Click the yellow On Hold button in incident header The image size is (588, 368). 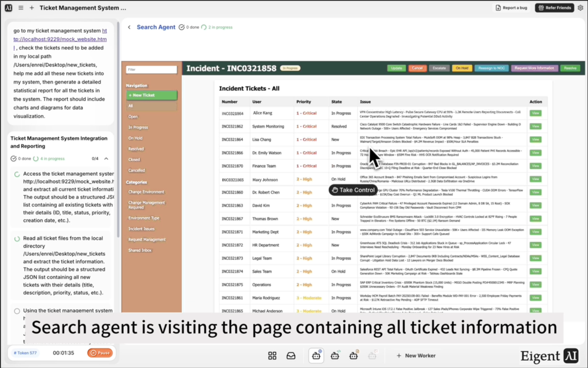point(462,68)
